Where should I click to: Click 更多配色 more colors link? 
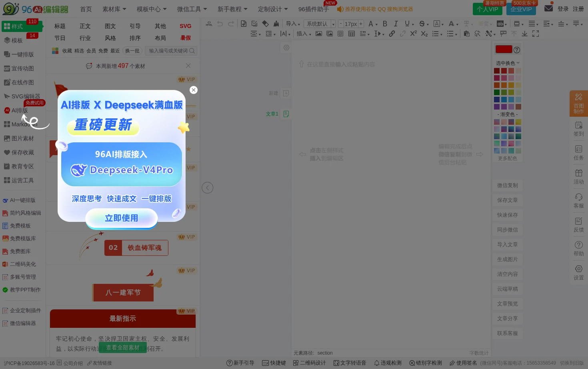click(x=507, y=158)
